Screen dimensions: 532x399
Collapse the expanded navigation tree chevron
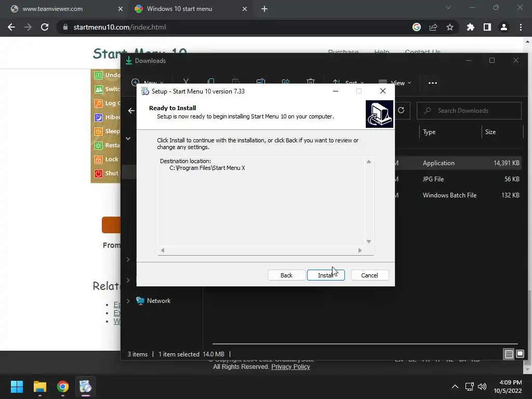(128, 138)
